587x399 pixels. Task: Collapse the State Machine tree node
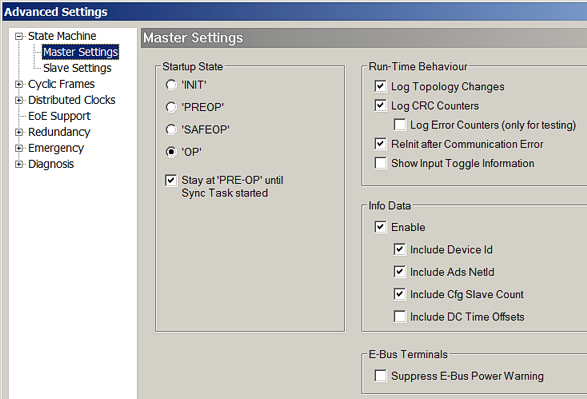(19, 36)
